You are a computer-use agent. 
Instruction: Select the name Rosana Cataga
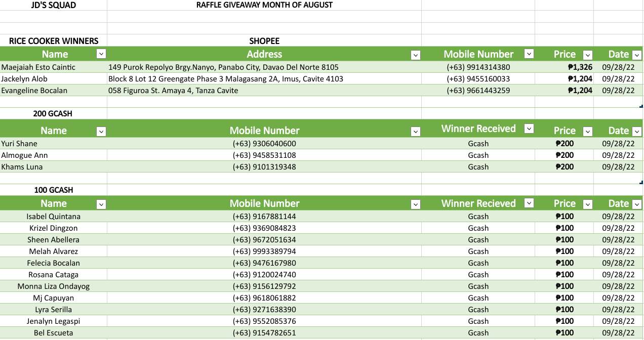[54, 275]
